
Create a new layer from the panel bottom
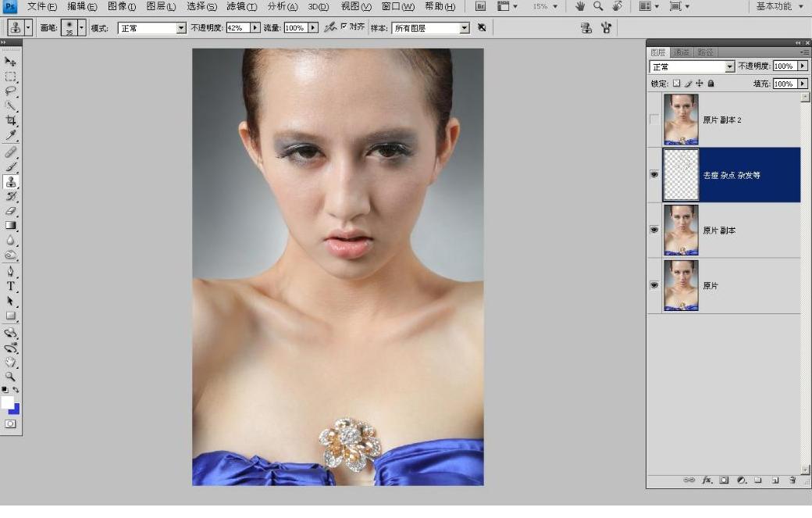[x=775, y=480]
